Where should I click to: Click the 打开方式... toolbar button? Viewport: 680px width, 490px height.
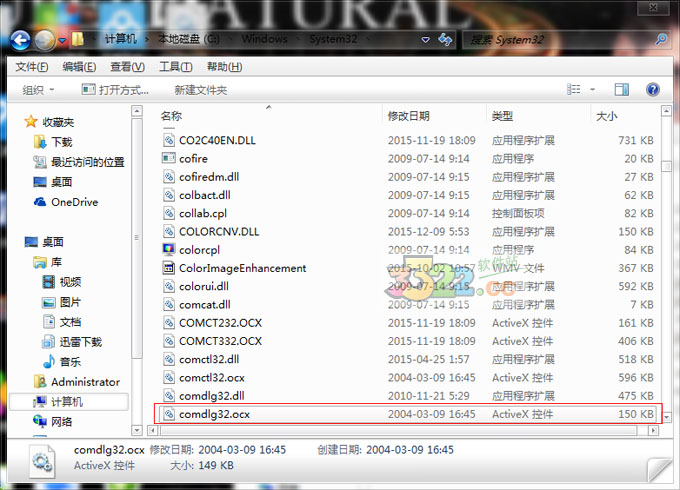click(115, 90)
